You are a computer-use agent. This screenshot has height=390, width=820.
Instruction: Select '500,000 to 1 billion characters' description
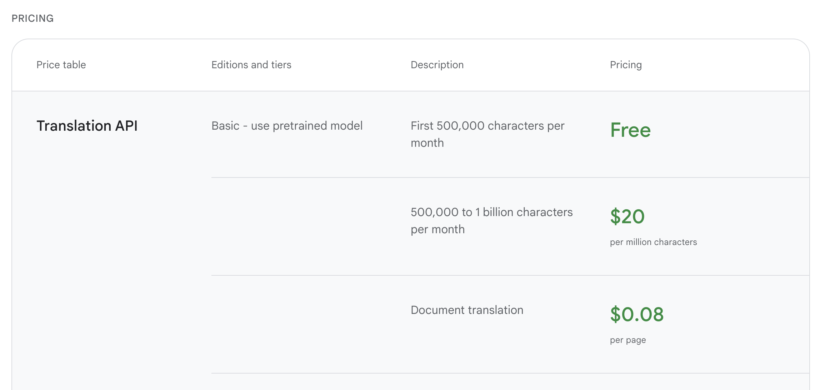click(492, 221)
